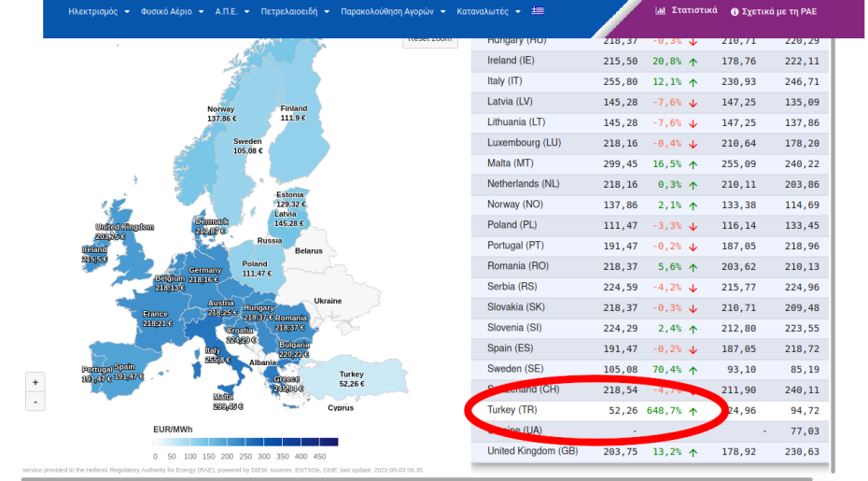Select the United Kingdom (GB) row name

533,451
